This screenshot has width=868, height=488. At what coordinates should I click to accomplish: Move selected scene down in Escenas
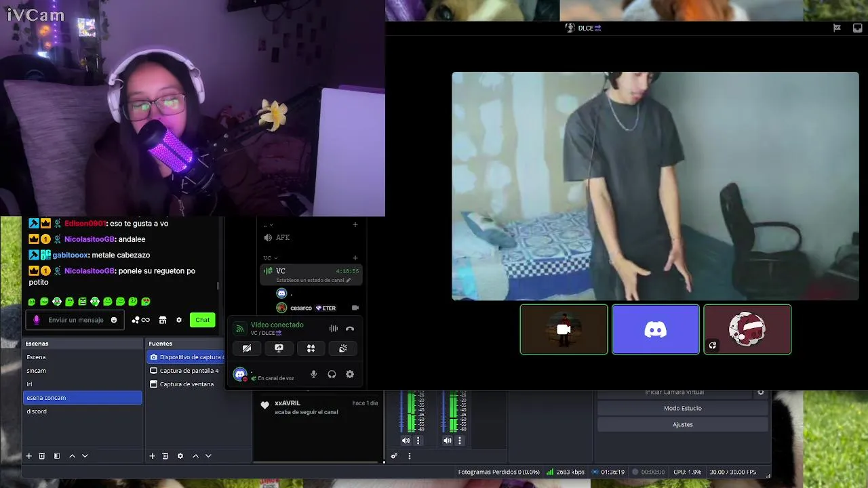click(85, 456)
